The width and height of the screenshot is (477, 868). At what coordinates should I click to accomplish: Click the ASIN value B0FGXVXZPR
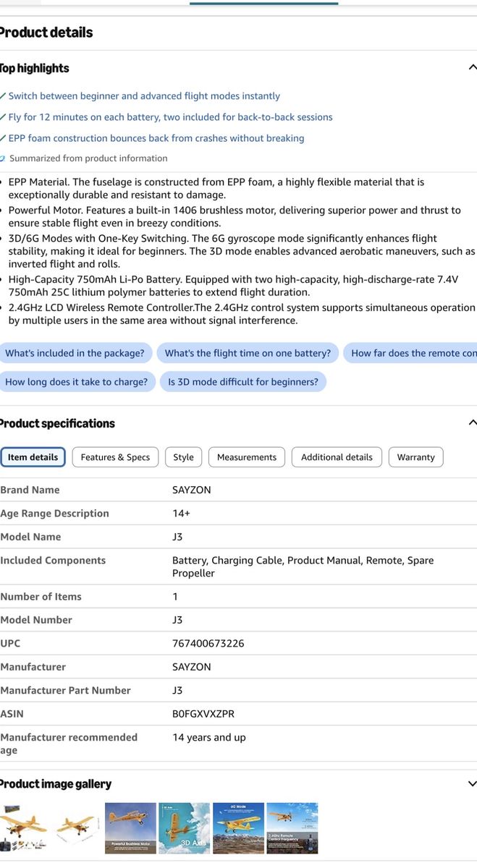[x=203, y=713]
